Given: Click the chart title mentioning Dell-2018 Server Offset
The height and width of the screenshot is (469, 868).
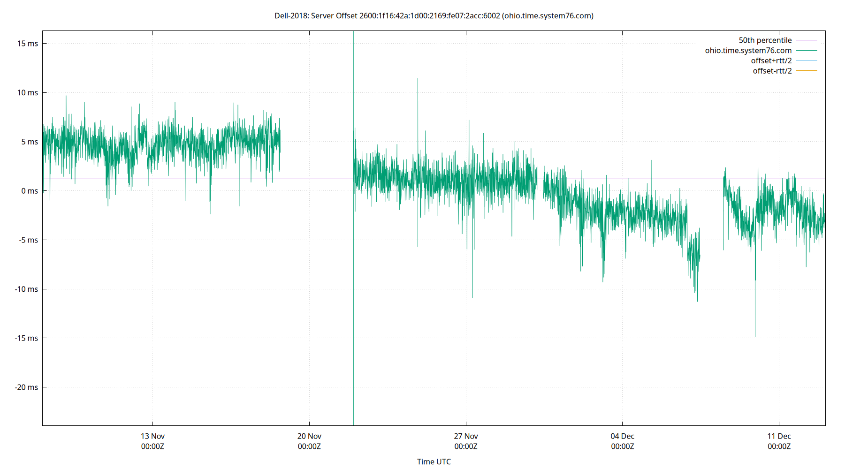Looking at the screenshot, I should click(x=434, y=15).
